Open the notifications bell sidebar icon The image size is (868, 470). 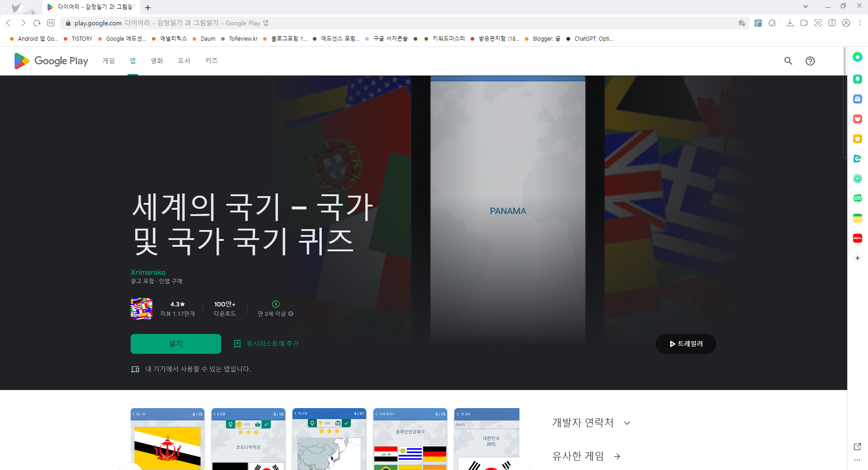click(858, 79)
